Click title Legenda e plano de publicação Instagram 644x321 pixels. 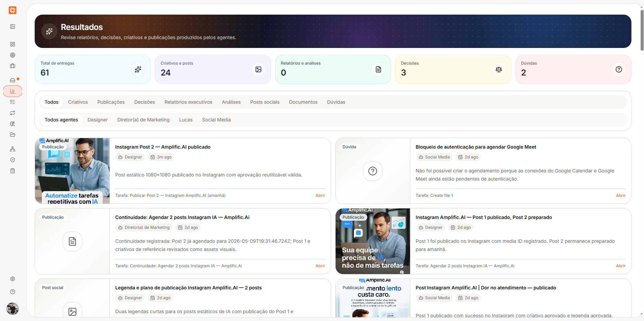click(x=188, y=288)
